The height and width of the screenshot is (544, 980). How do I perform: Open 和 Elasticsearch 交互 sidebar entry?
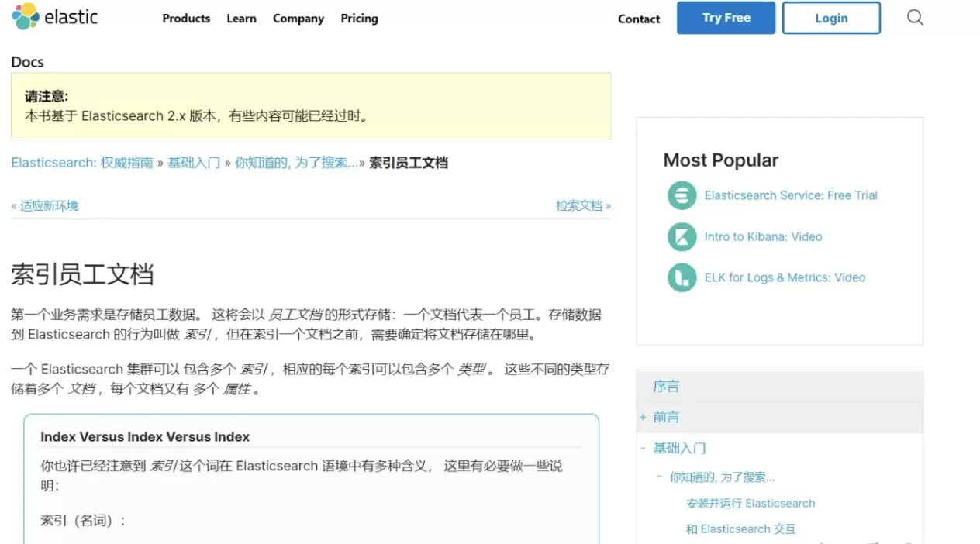coord(740,529)
